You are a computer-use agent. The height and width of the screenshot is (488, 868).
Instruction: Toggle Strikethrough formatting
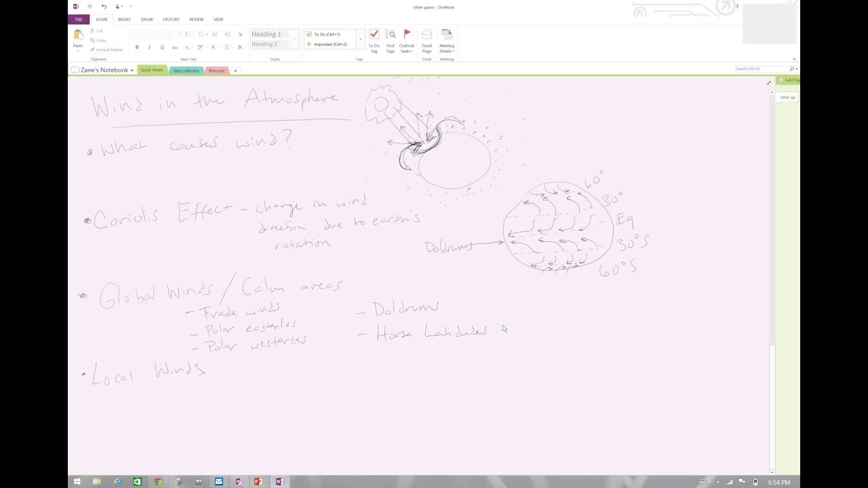click(x=175, y=47)
